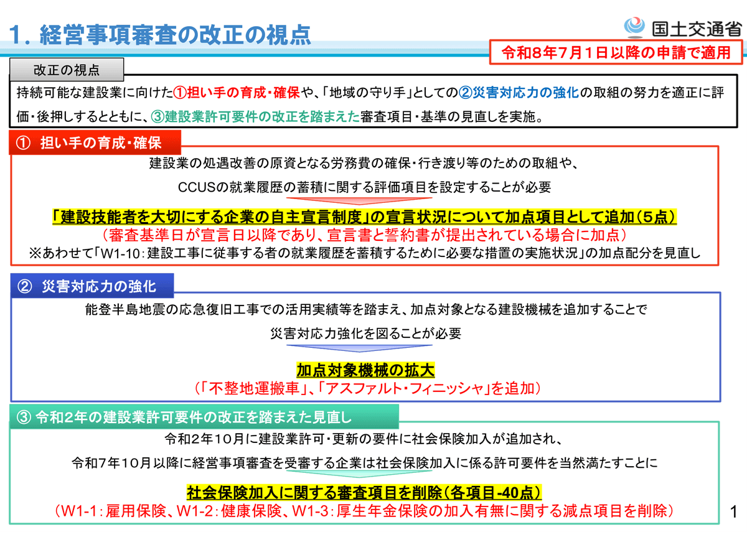Click the red text 不整地運搬車、アスファルト・フィニッシャ
Viewport: 747px width, 560px height.
pyautogui.click(x=367, y=389)
